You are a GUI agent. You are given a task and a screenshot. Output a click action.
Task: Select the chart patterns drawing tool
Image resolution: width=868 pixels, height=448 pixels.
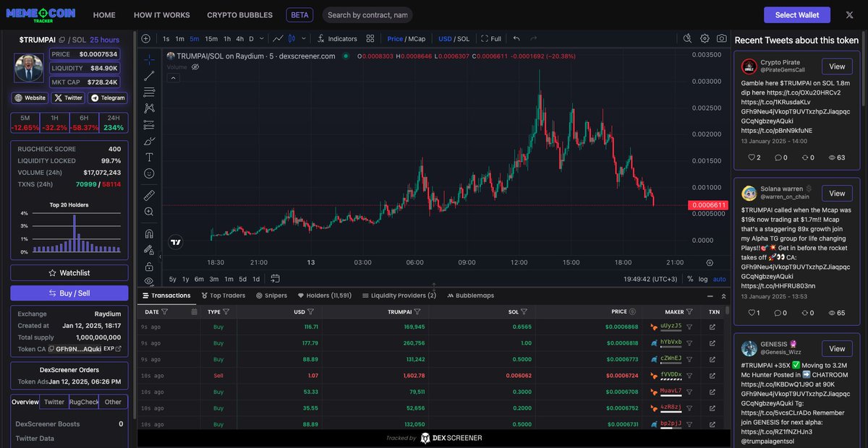[x=149, y=108]
